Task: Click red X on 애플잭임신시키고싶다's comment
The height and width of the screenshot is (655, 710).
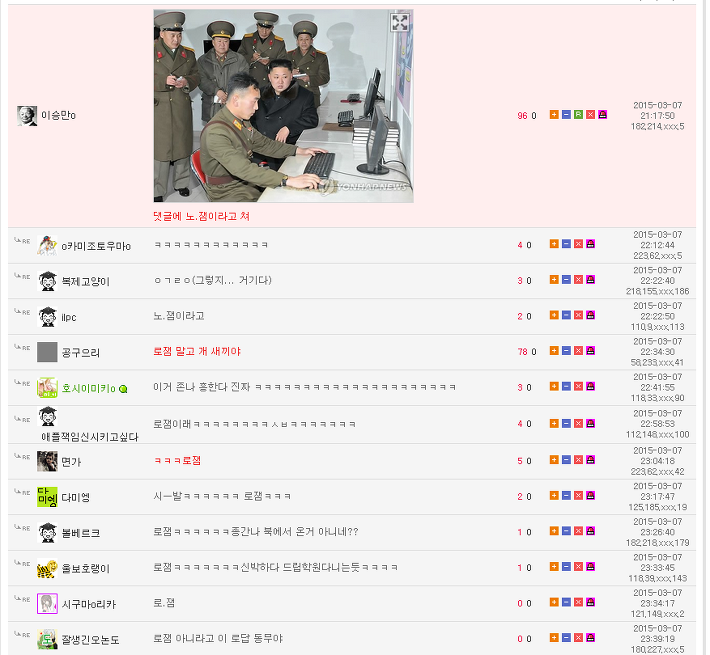Action: 578,424
